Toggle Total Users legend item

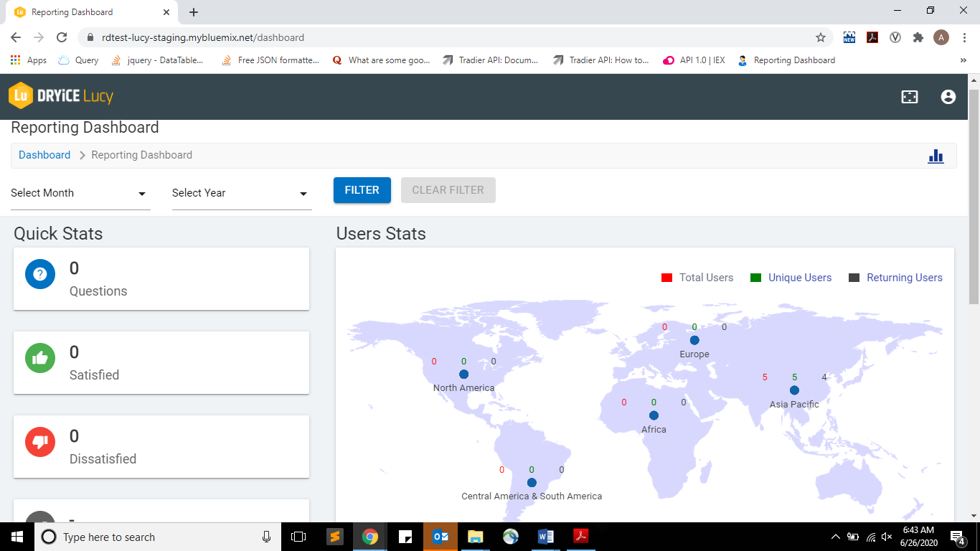(697, 278)
